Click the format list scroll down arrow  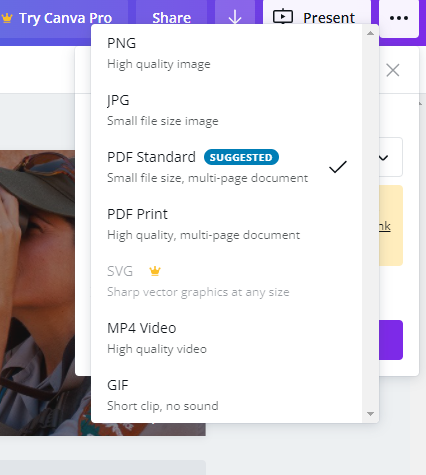(x=370, y=414)
